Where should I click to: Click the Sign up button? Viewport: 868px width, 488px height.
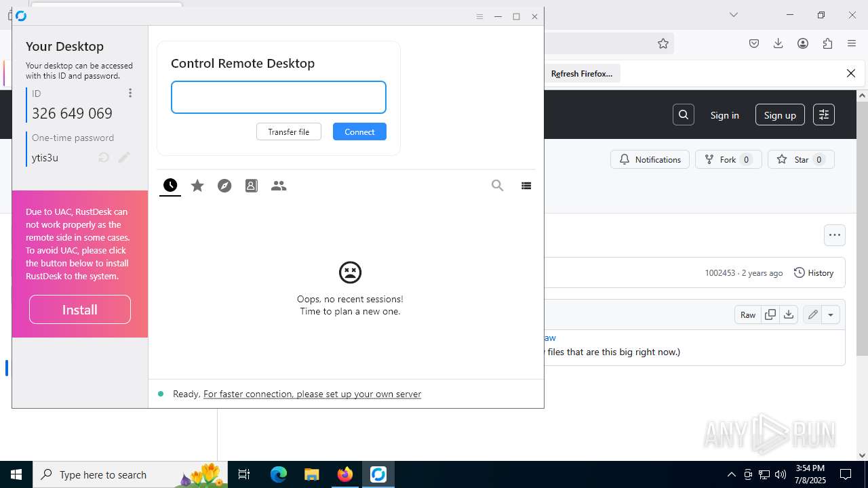click(780, 115)
